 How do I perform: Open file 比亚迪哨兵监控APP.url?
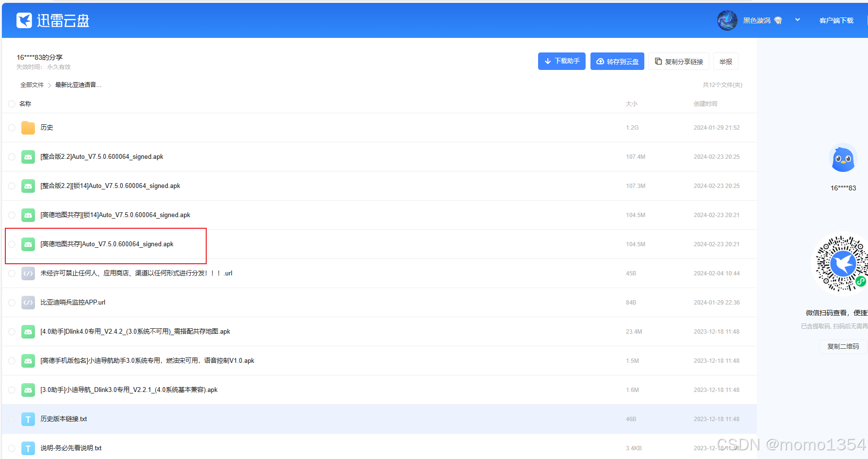73,303
